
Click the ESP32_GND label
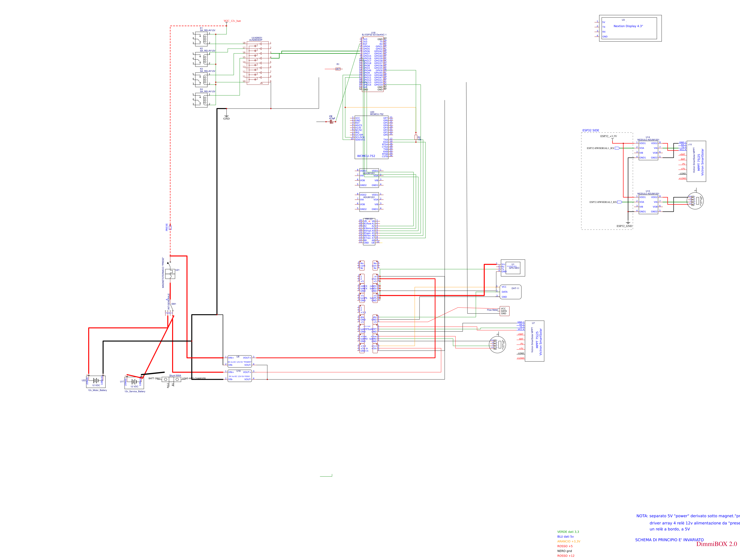pyautogui.click(x=625, y=226)
